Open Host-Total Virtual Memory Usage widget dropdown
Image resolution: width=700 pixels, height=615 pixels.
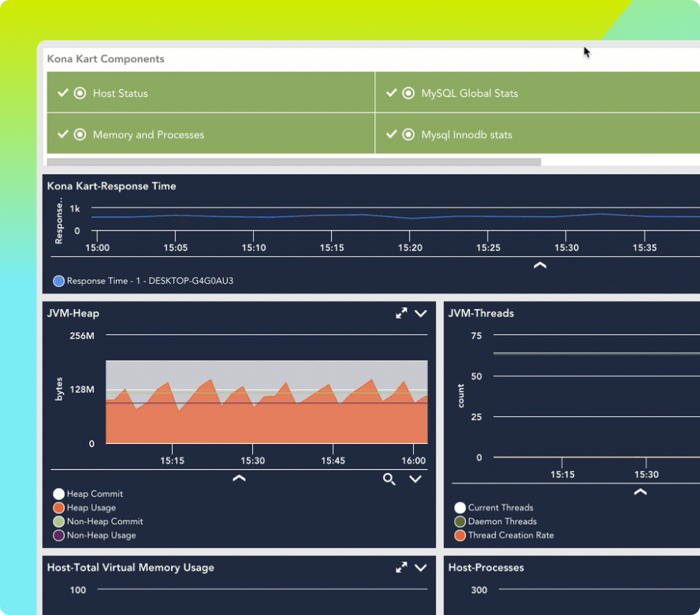tap(420, 568)
